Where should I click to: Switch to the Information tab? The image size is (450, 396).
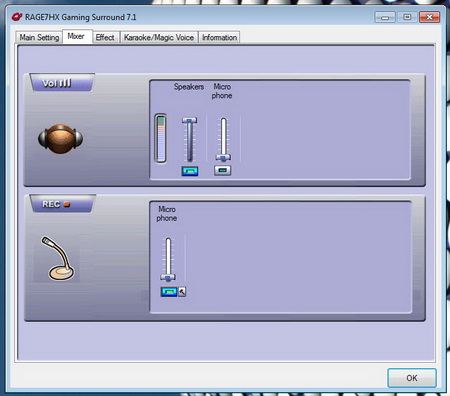point(219,37)
